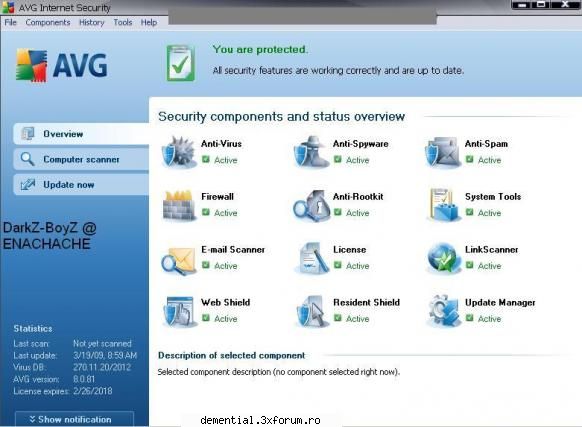Open the Update Manager gear icon
The image size is (582, 427).
(x=444, y=311)
